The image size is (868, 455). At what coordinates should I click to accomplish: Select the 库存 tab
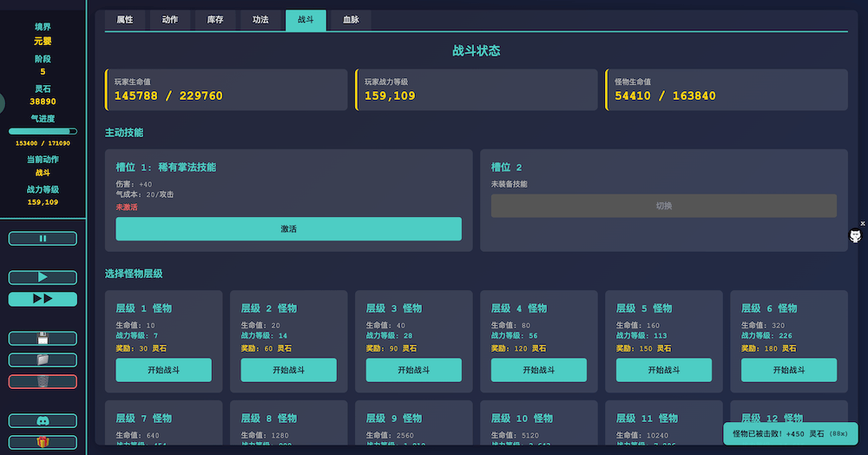click(x=215, y=20)
